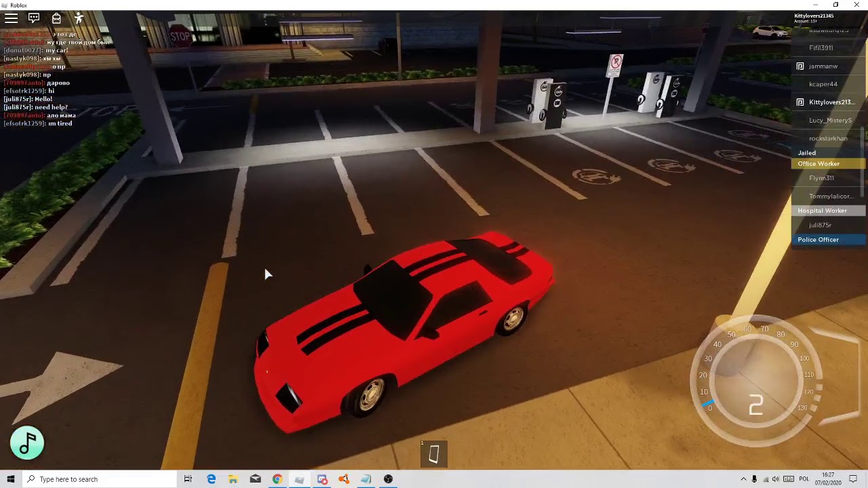
Task: Click the Office Worker team header
Action: coord(827,164)
